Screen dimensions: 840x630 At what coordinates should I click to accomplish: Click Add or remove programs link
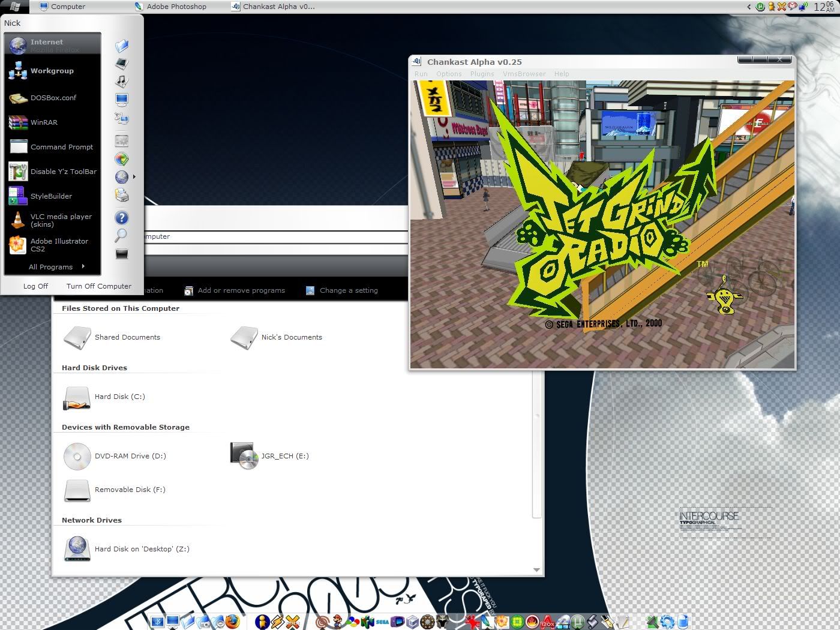[235, 290]
